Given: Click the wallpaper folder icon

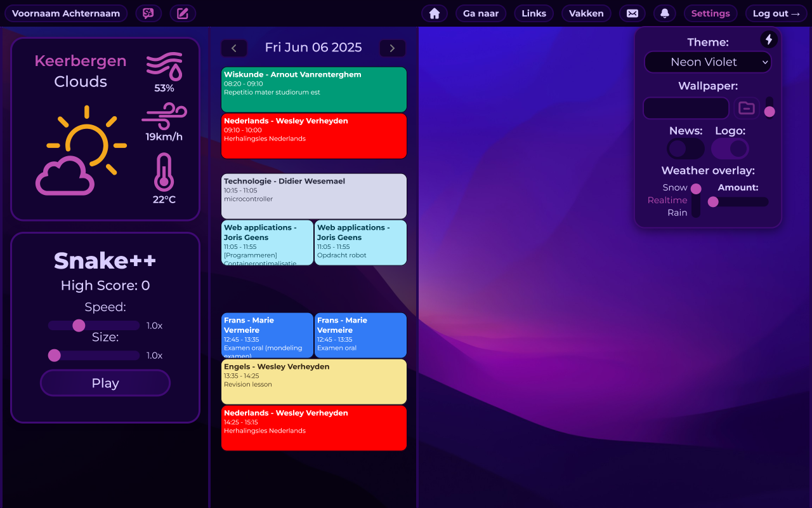Looking at the screenshot, I should pos(747,108).
